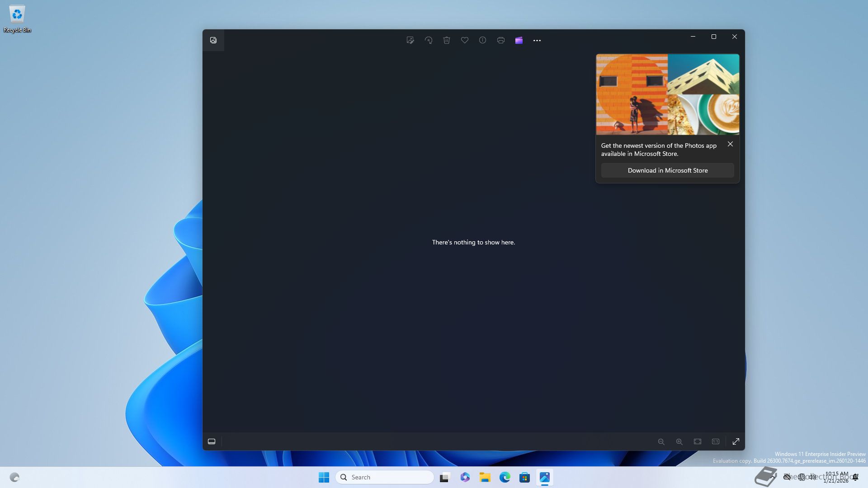Click the promotional photo collage thumbnail

[x=668, y=94]
